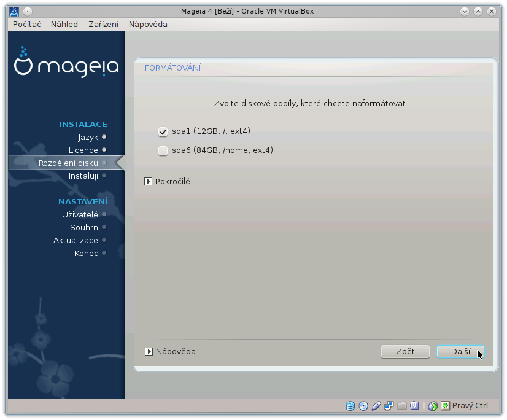Click the Souhrn step in sidebar
Image resolution: width=507 pixels, height=420 pixels.
[84, 227]
